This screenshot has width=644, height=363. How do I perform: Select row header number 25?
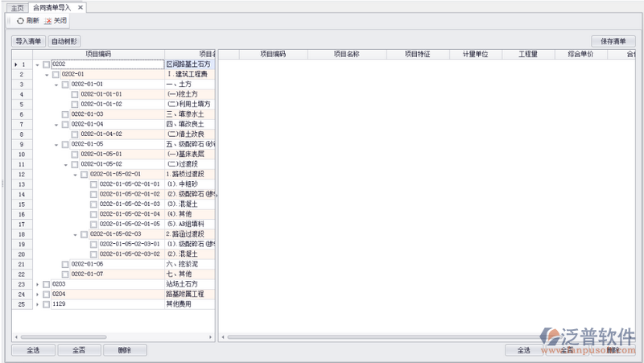coord(22,304)
